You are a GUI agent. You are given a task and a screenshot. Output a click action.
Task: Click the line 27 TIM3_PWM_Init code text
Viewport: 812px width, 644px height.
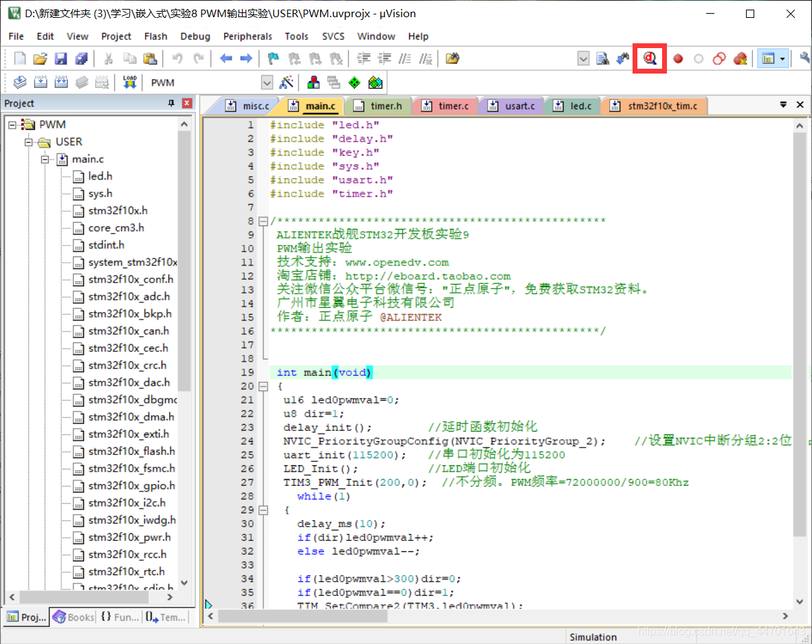coord(355,482)
